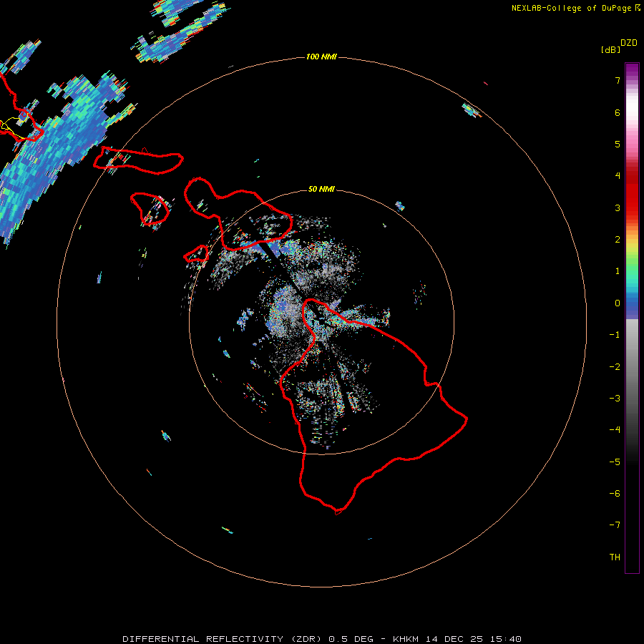
Task: Click the 100 NMI range ring label
Action: 321,57
